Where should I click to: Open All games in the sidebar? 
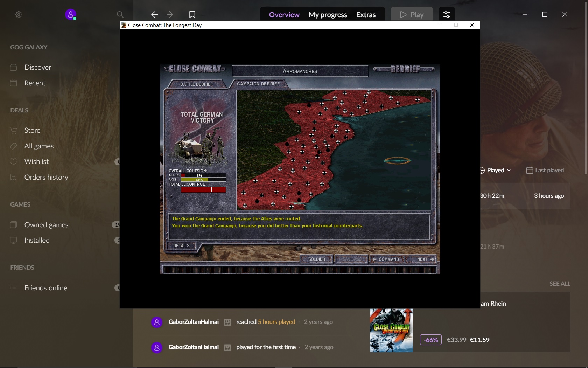coord(39,146)
